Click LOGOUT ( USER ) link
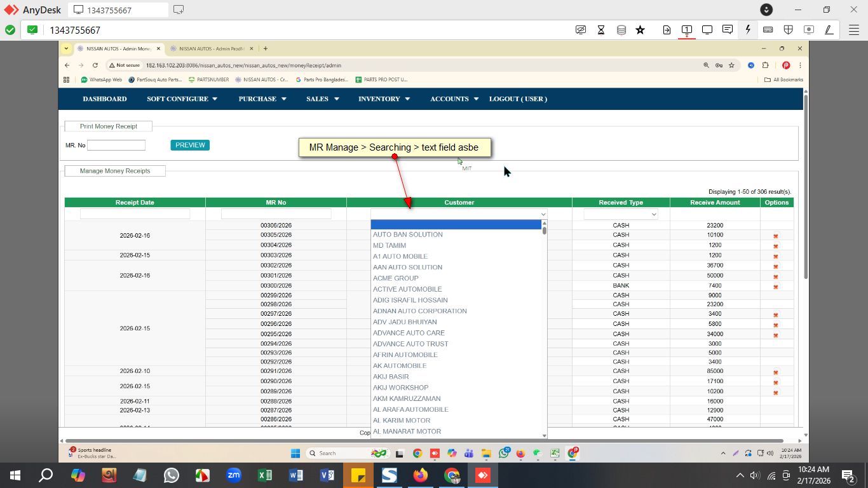 point(518,98)
